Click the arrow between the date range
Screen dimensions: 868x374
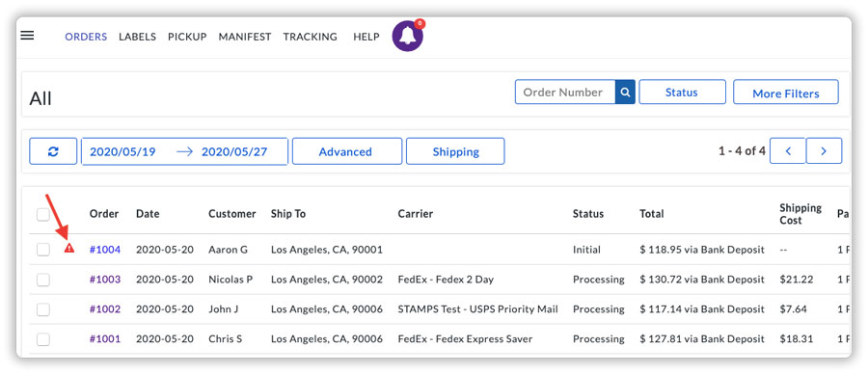[184, 151]
